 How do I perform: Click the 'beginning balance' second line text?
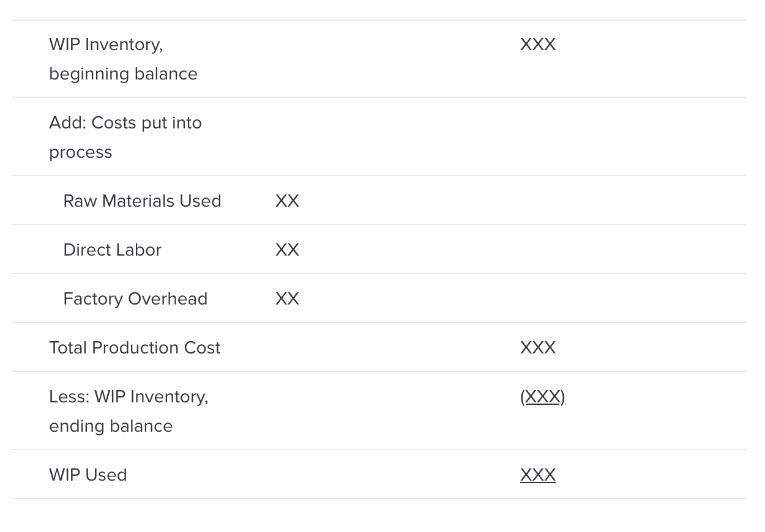tap(123, 73)
